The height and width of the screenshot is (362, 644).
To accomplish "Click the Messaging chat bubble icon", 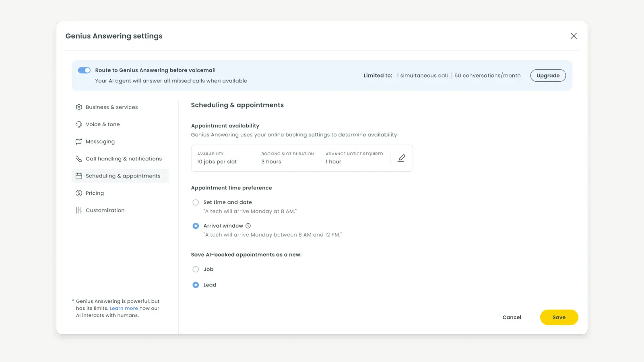I will click(79, 142).
